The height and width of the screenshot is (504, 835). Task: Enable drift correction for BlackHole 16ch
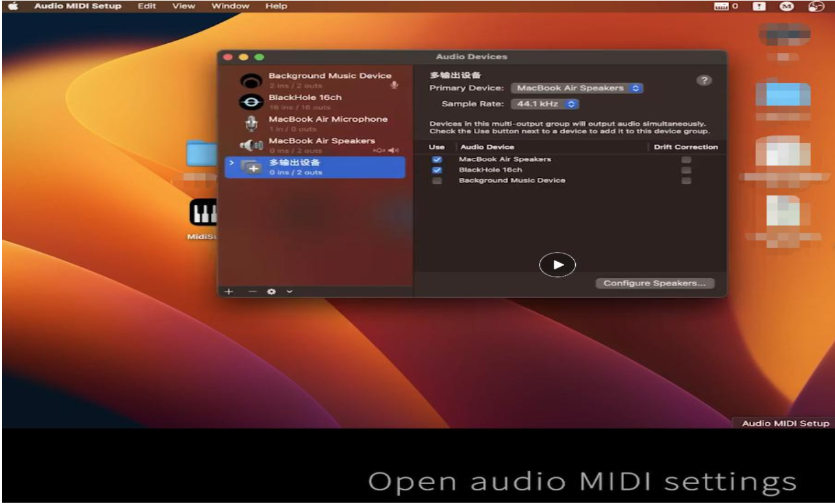coord(686,170)
